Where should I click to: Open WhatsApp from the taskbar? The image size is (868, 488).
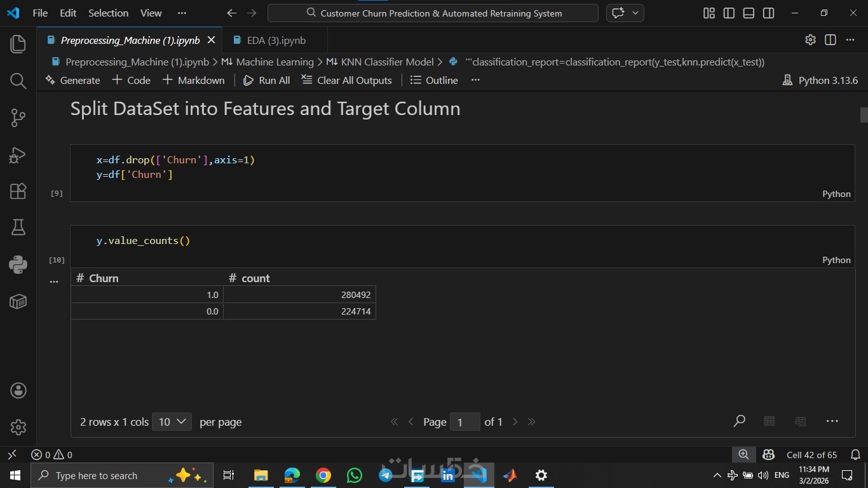click(x=354, y=475)
